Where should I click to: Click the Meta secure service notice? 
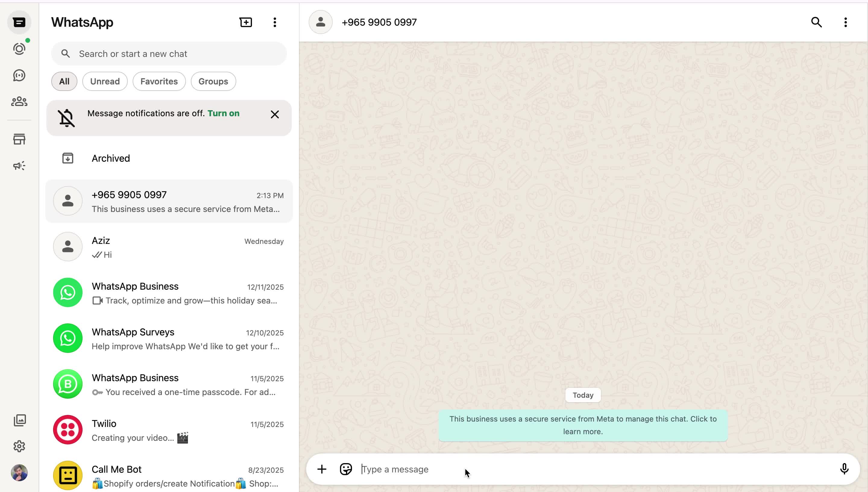click(583, 425)
